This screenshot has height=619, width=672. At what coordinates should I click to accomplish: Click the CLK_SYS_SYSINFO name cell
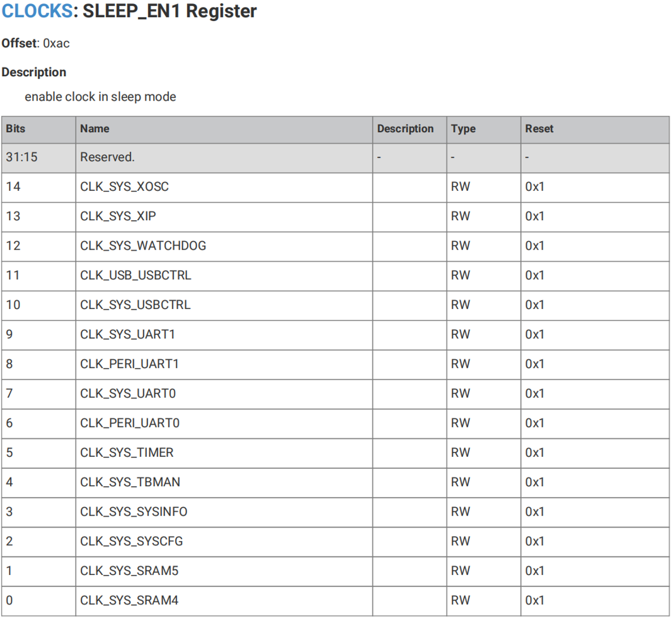tap(134, 512)
